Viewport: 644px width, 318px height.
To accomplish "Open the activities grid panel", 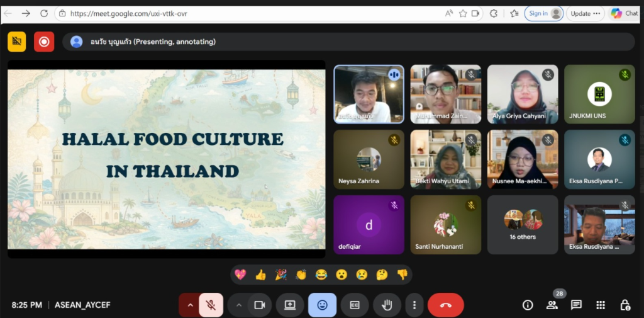I will pos(601,305).
